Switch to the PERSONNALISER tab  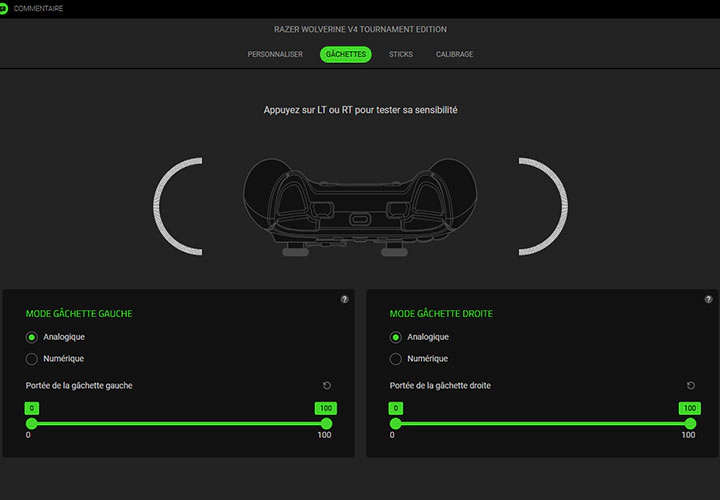pyautogui.click(x=275, y=54)
